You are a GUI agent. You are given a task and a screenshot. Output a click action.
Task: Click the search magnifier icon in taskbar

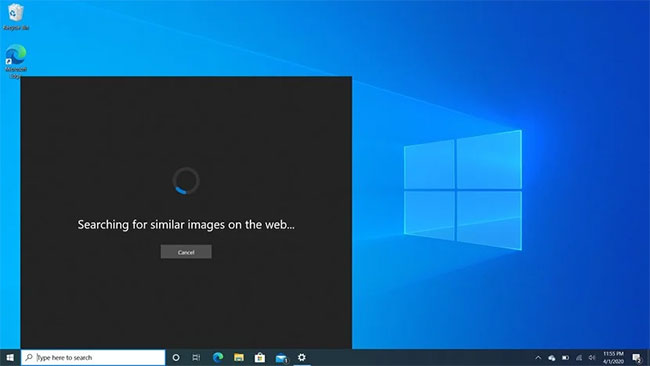[29, 357]
